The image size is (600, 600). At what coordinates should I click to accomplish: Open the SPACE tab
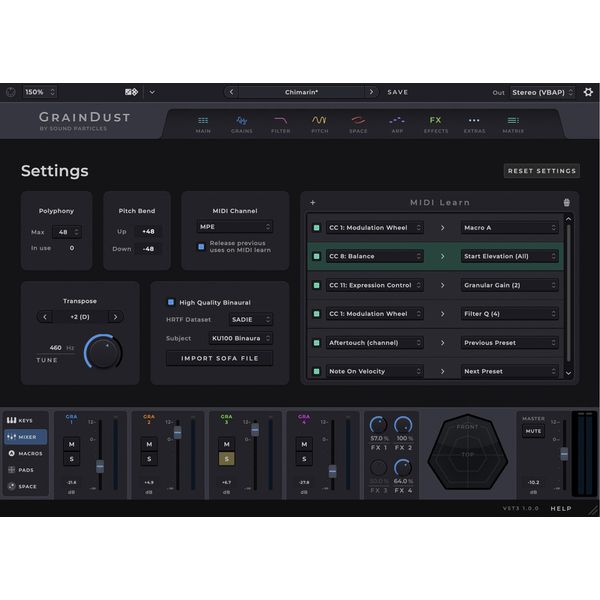click(x=358, y=125)
